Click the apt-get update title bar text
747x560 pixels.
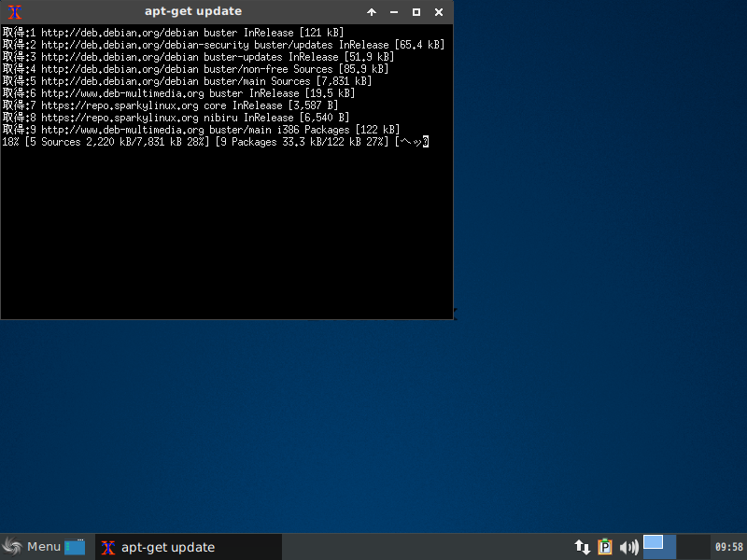click(x=193, y=11)
